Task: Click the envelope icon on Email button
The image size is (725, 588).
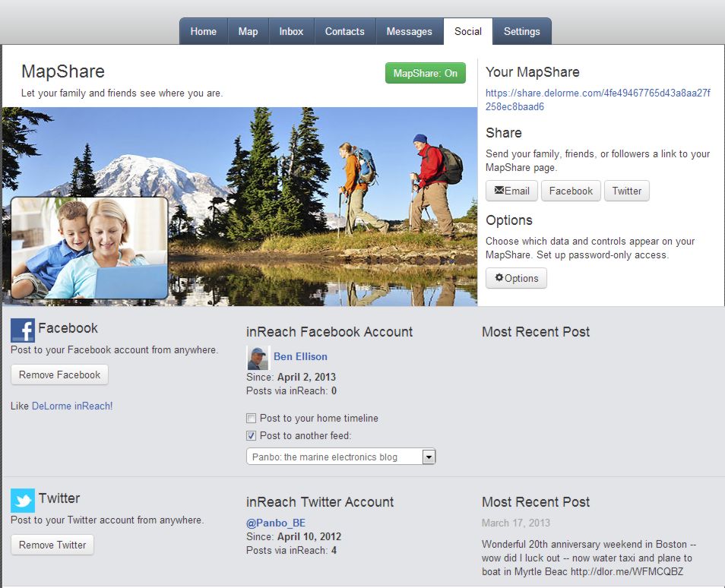Action: click(x=499, y=190)
